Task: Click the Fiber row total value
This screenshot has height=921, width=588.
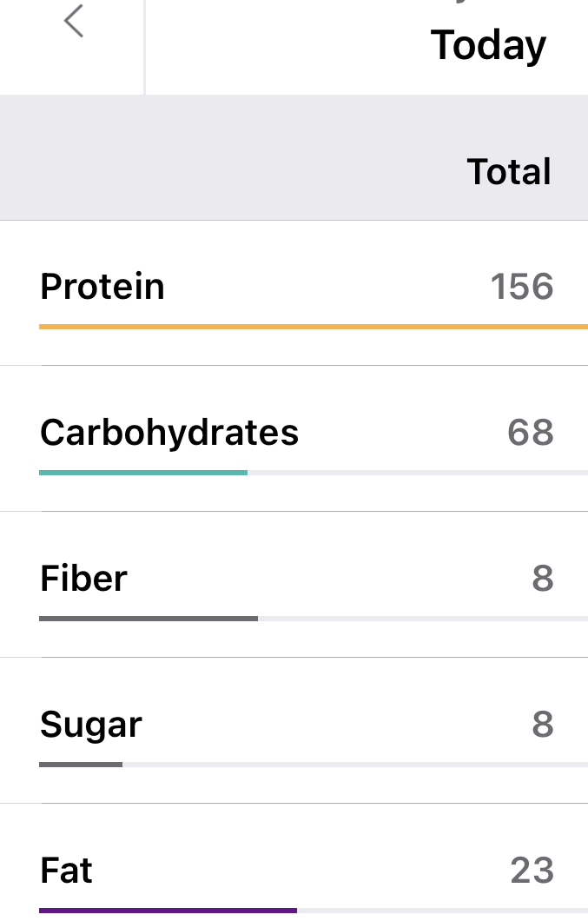Action: pos(543,579)
